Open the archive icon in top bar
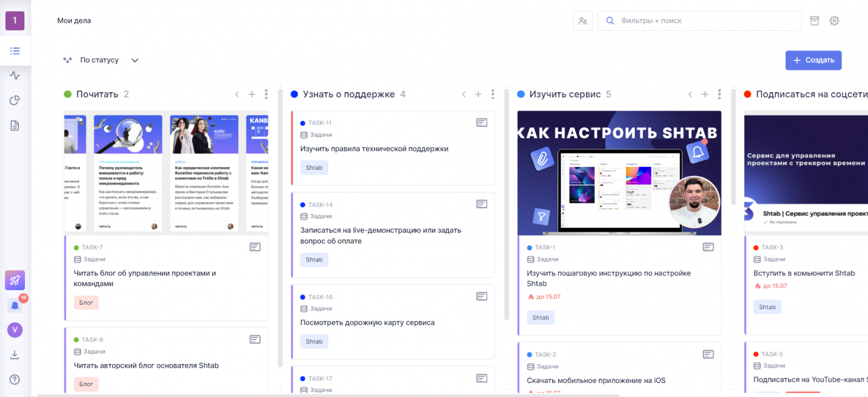This screenshot has height=397, width=868. [814, 21]
